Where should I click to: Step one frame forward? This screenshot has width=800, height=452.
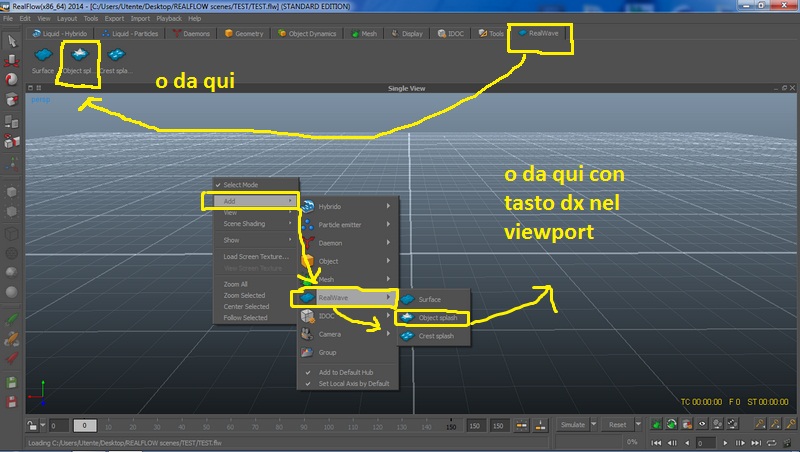pos(740,443)
